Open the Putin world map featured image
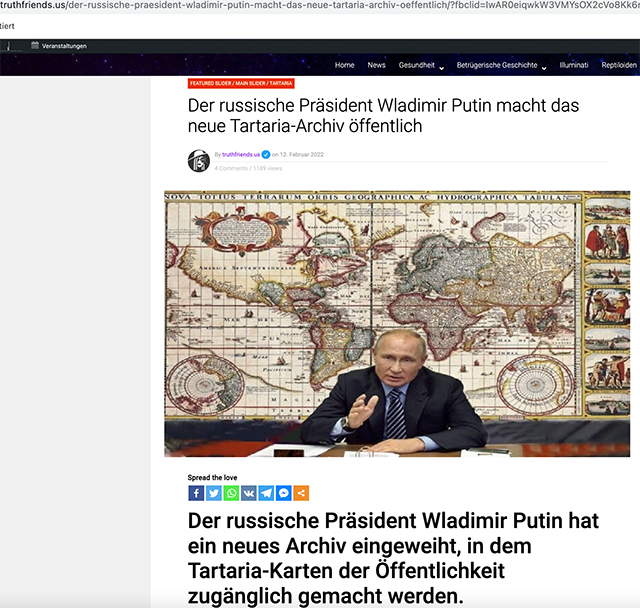This screenshot has height=608, width=640. click(x=397, y=324)
